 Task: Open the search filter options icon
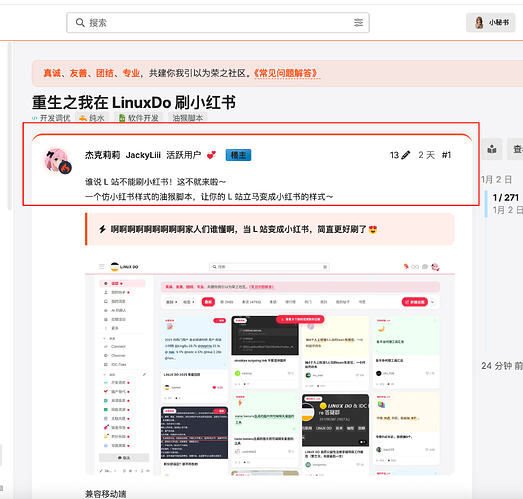point(359,23)
